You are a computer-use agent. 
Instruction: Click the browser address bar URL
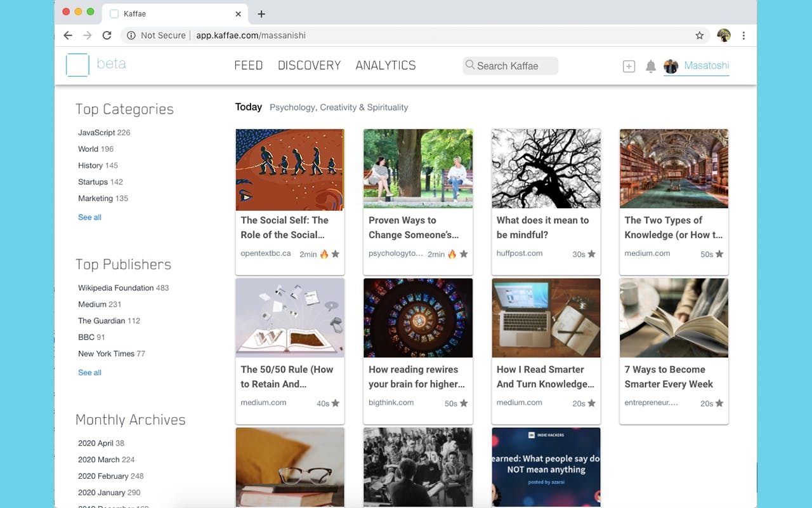(251, 36)
